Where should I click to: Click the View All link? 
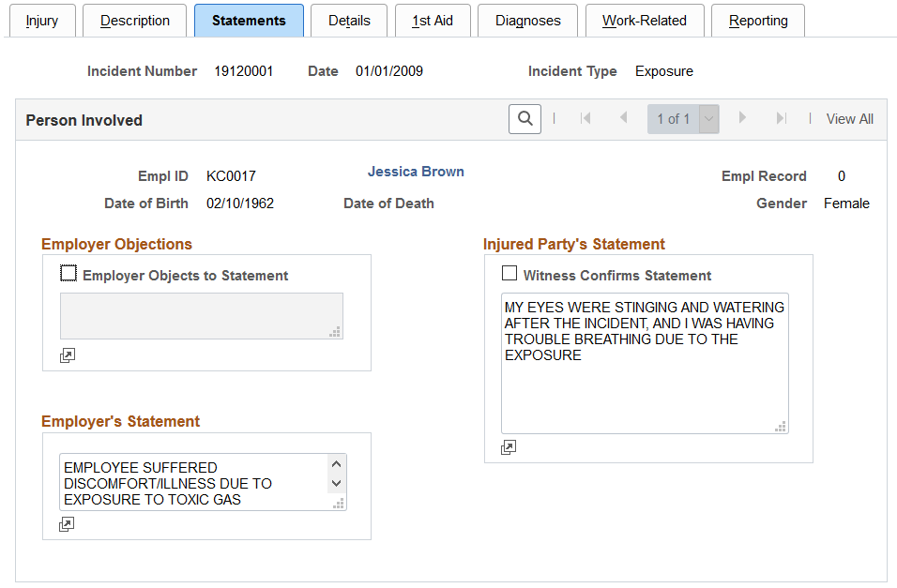tap(849, 119)
